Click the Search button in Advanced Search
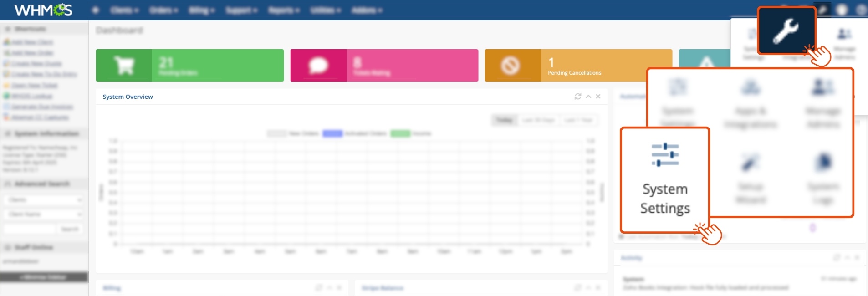 (x=70, y=229)
